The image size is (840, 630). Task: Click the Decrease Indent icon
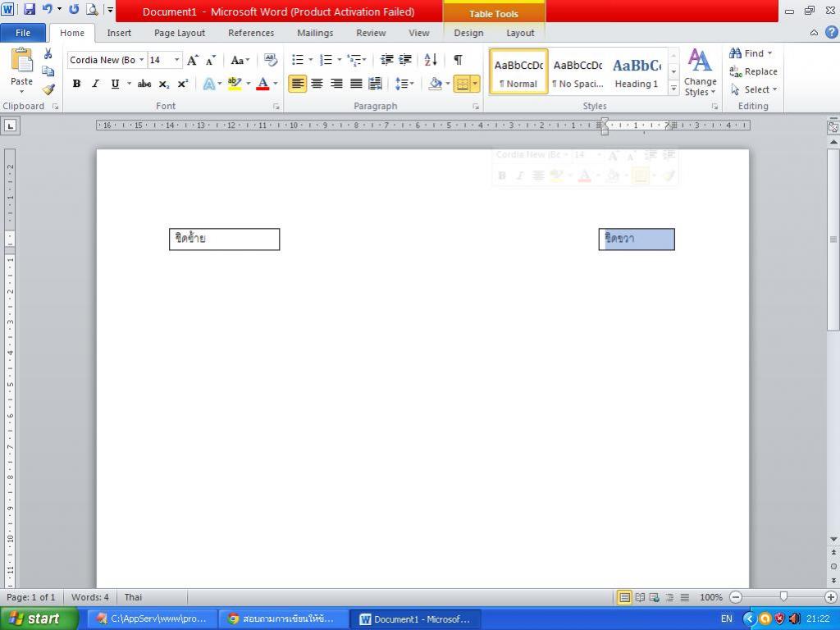click(x=387, y=60)
